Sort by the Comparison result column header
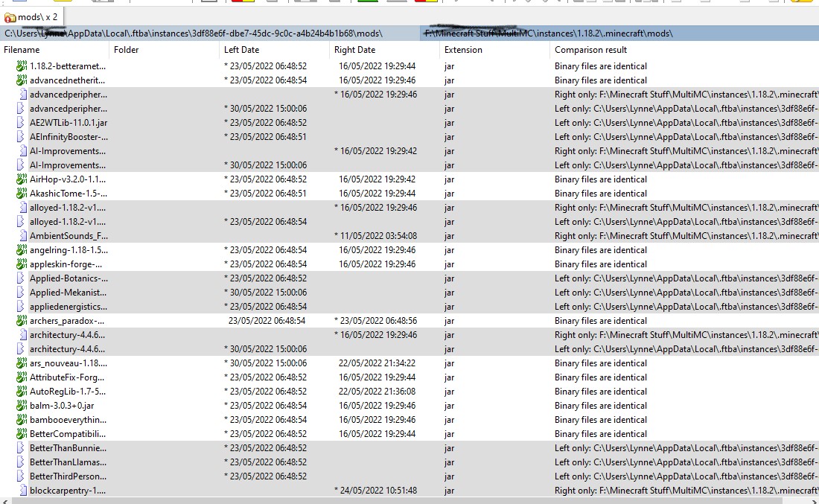Viewport: 819px width, 504px height. click(x=685, y=50)
